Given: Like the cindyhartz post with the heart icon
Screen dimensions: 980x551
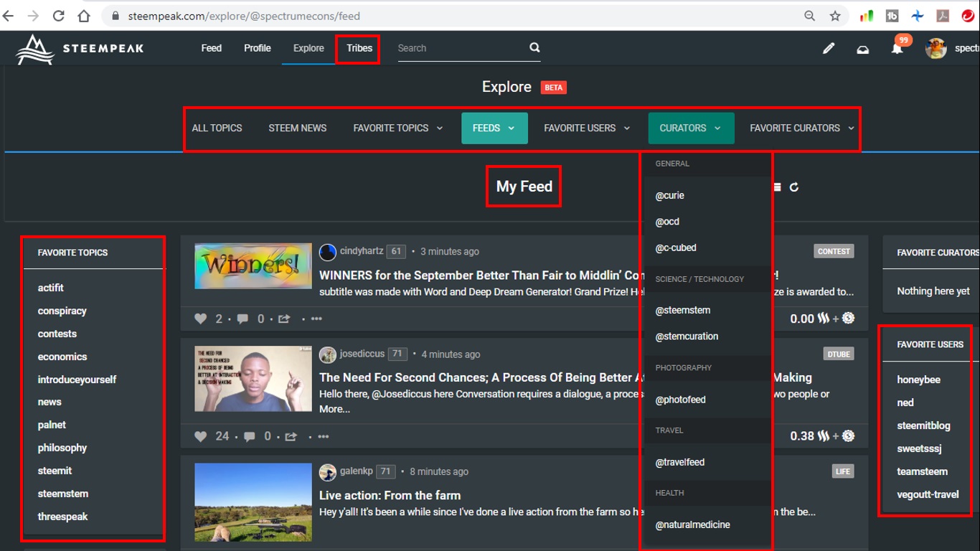Looking at the screenshot, I should [x=201, y=319].
